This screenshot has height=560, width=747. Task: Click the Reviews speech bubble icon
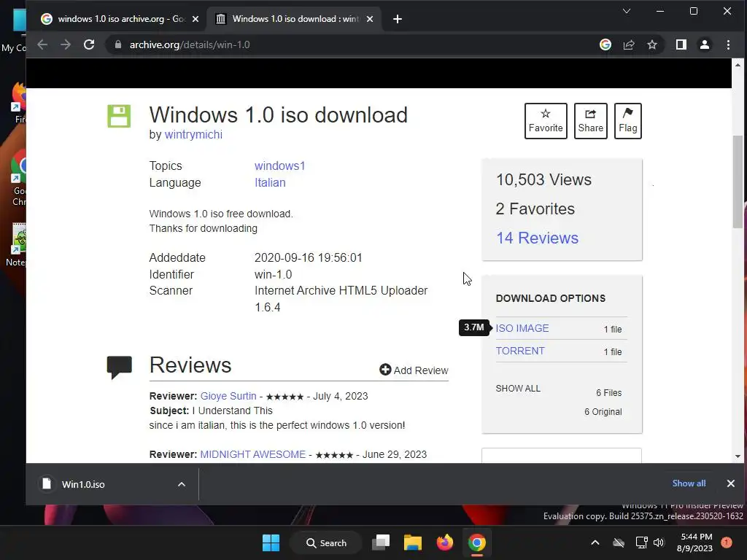point(119,367)
